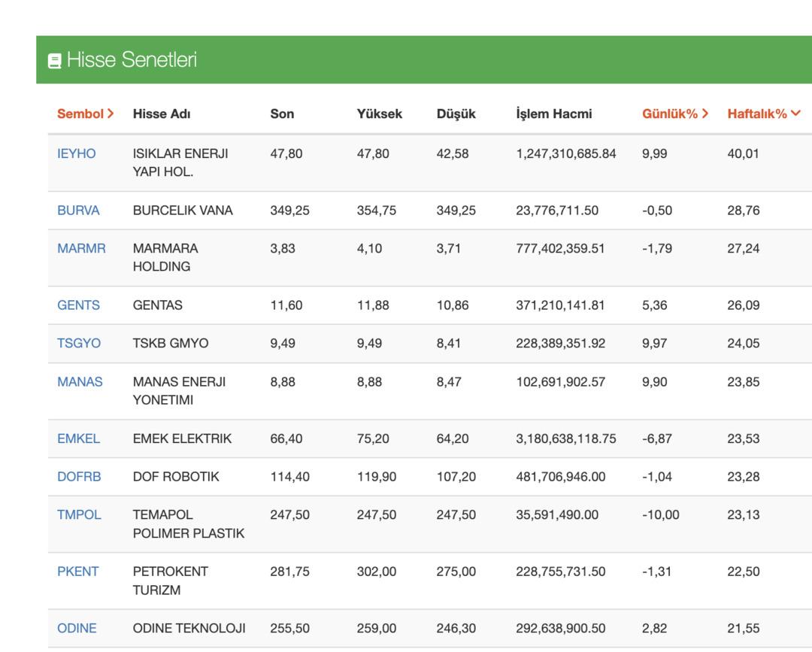This screenshot has height=652, width=812.
Task: Open GENTS stock details
Action: pos(79,305)
